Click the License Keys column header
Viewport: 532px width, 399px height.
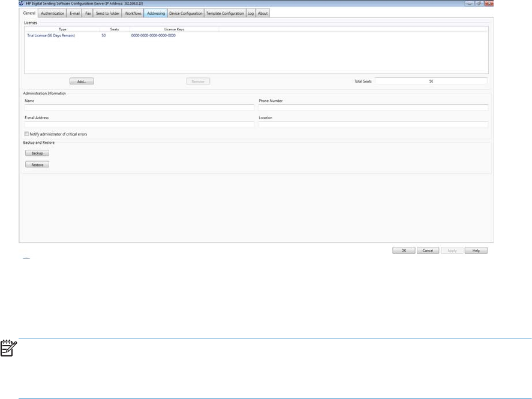[x=174, y=29]
